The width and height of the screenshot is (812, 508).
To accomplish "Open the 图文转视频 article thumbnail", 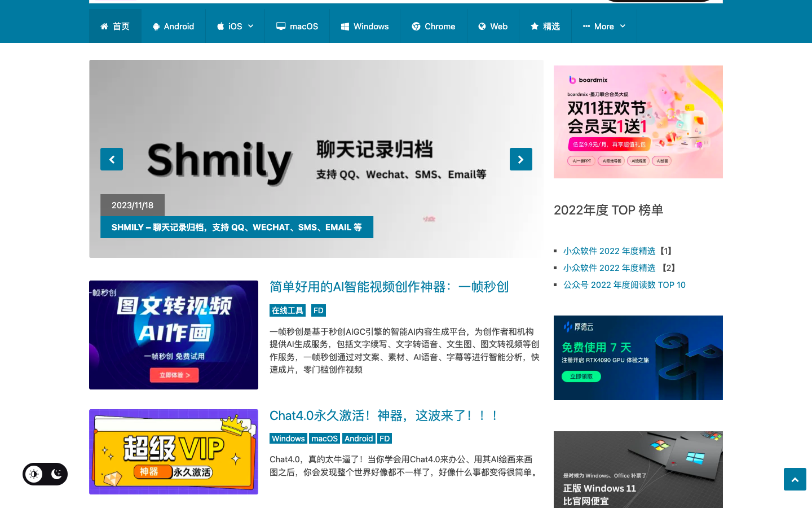I will click(x=174, y=335).
